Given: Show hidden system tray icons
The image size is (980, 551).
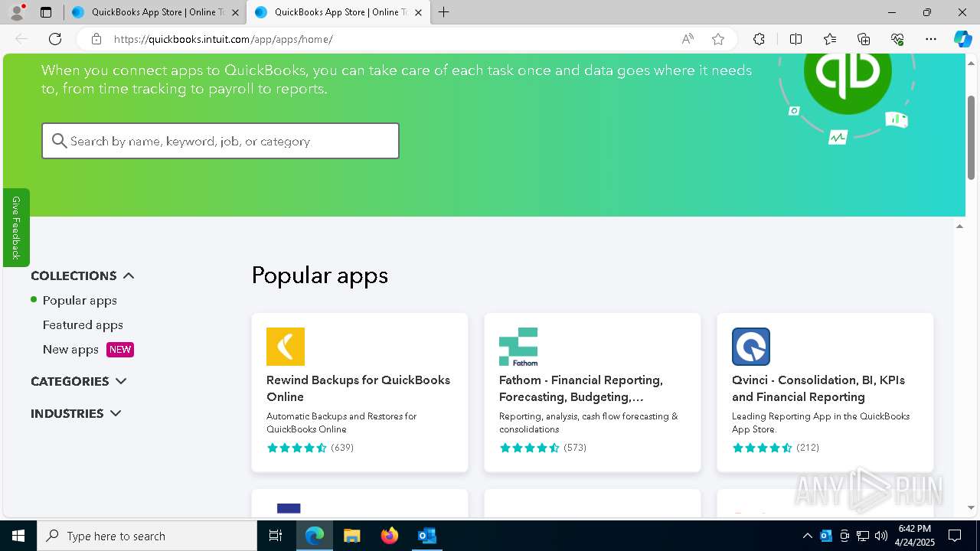Looking at the screenshot, I should coord(807,536).
